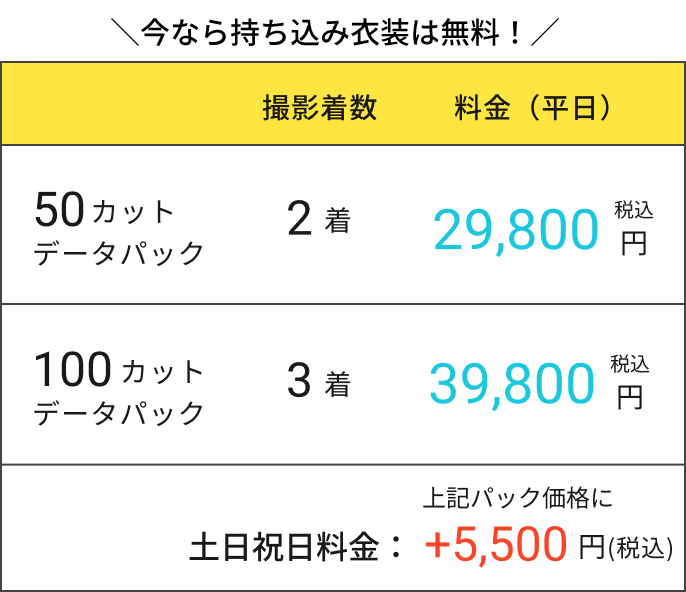Screen dimensions: 686x592
Task: Click the red +5,500 surcharge amount
Action: point(496,545)
